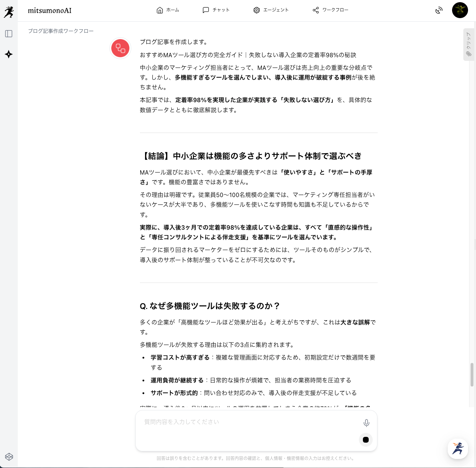Activate the microphone voice input icon

[366, 423]
